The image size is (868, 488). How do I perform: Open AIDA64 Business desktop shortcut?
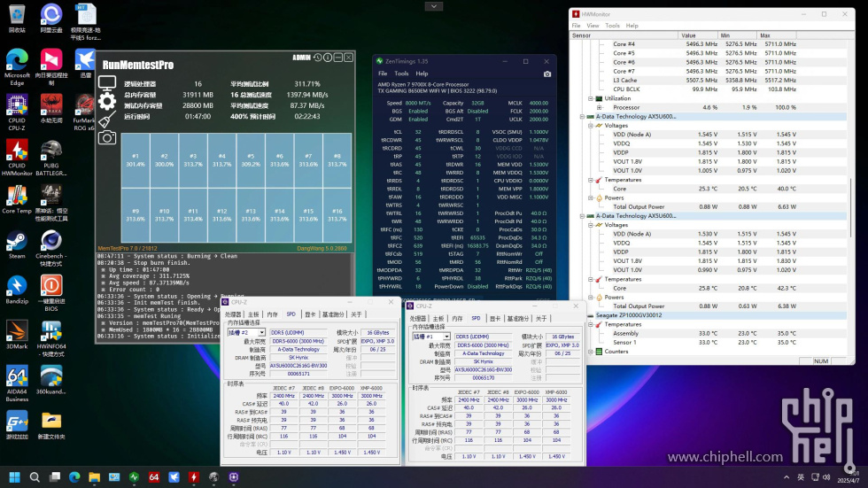(x=17, y=384)
